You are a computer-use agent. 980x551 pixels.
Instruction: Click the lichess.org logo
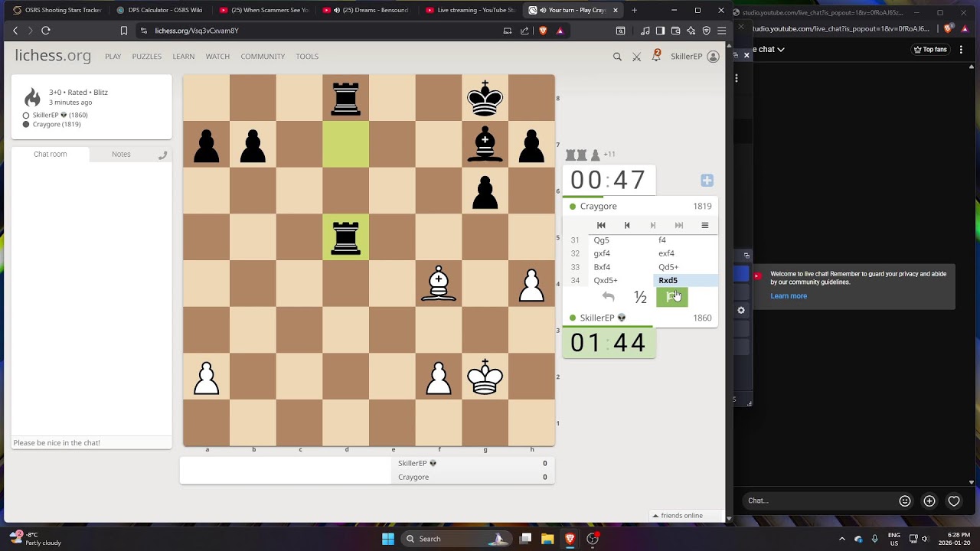click(x=53, y=56)
